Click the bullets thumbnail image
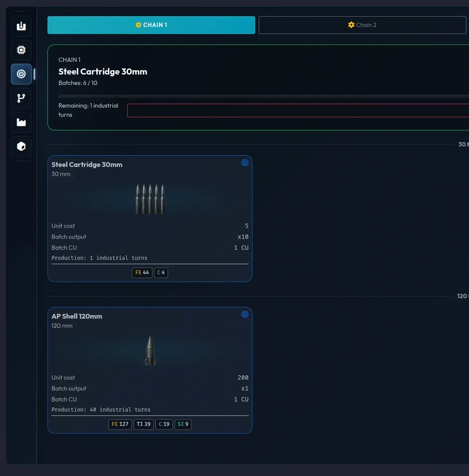This screenshot has width=469, height=476. [150, 199]
